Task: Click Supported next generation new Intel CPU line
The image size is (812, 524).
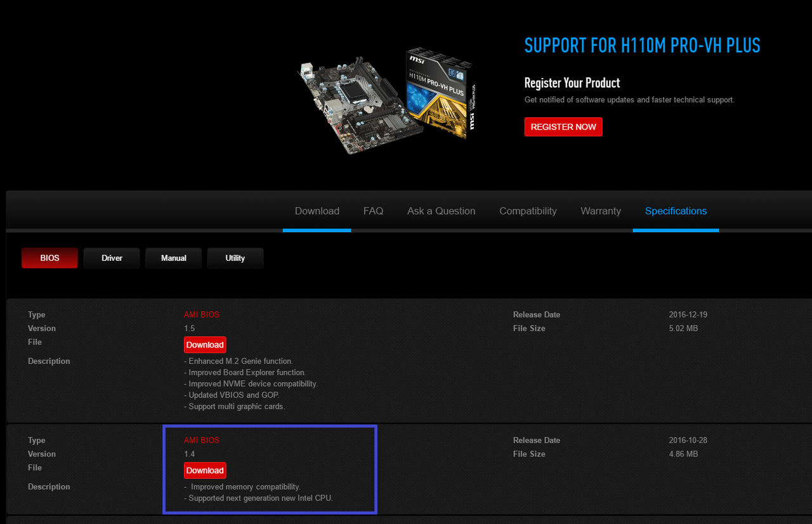Action: click(258, 498)
